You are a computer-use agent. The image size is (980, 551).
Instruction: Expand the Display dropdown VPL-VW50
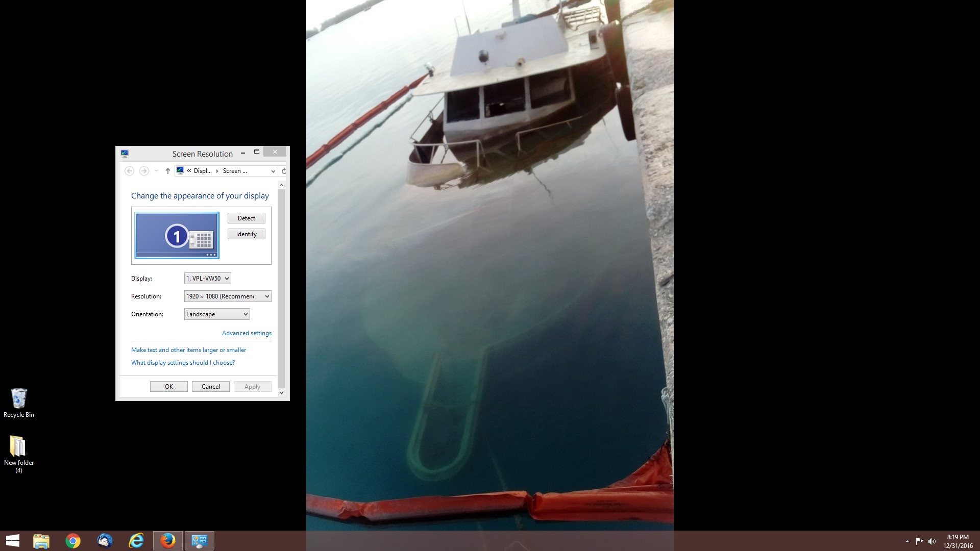click(207, 279)
